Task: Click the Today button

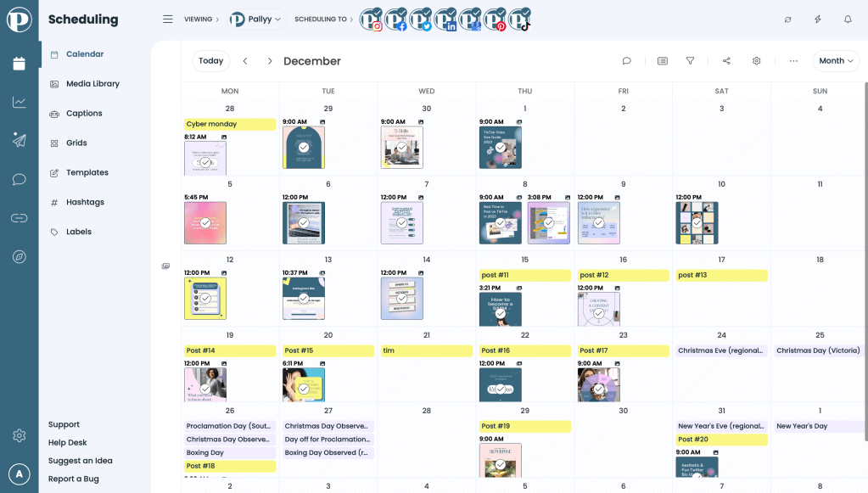Action: (x=210, y=61)
